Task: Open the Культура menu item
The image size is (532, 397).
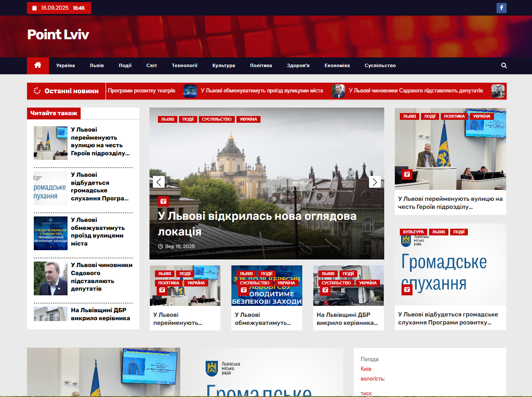Action: pos(224,65)
